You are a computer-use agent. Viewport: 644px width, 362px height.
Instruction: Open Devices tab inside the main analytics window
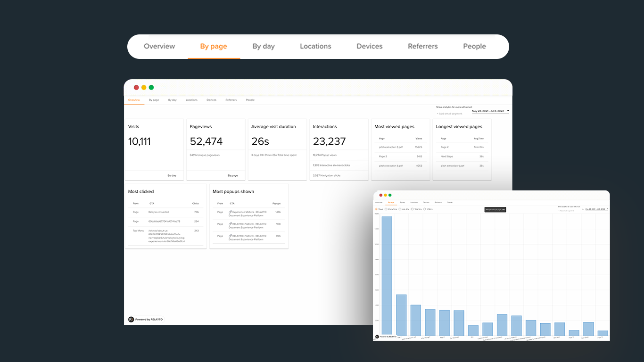click(x=211, y=100)
